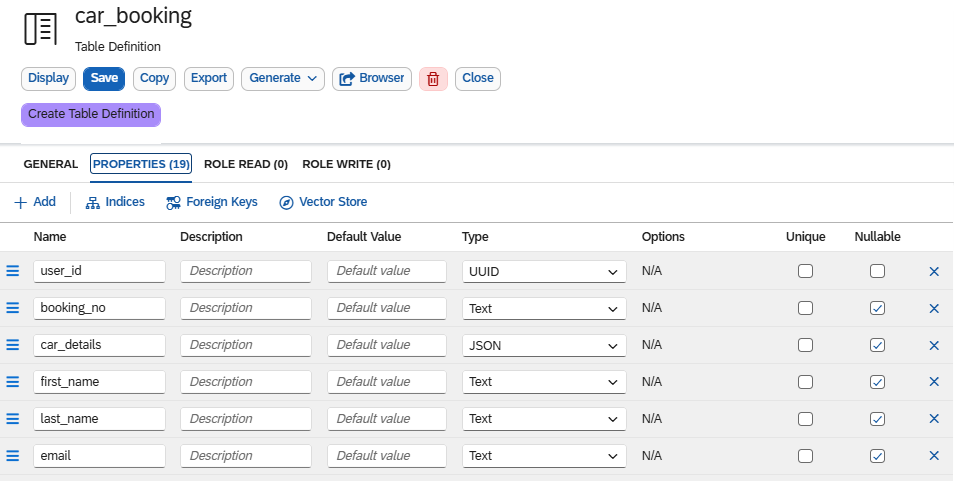Remove the last_name property row
Viewport: 954px width, 481px height.
[x=935, y=419]
